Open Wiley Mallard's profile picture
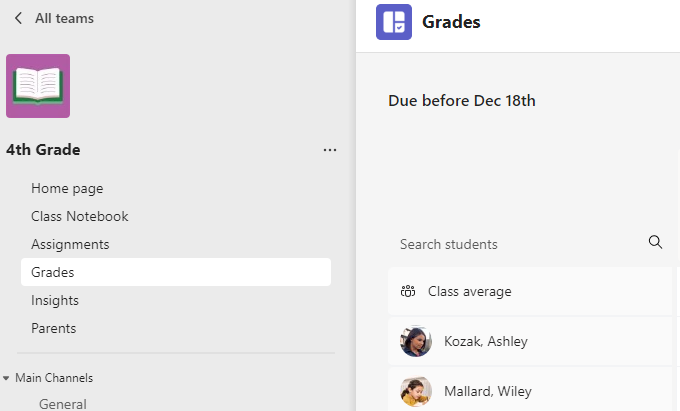The height and width of the screenshot is (411, 680). click(x=415, y=391)
